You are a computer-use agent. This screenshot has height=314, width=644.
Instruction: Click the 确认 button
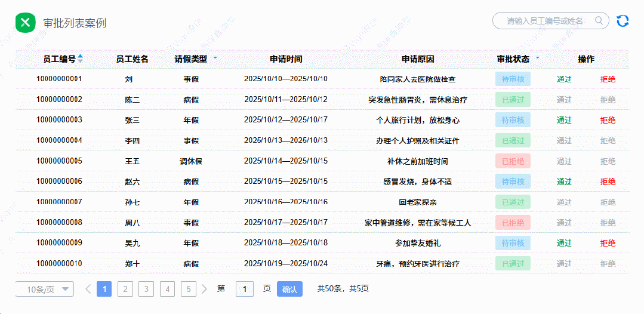(289, 289)
